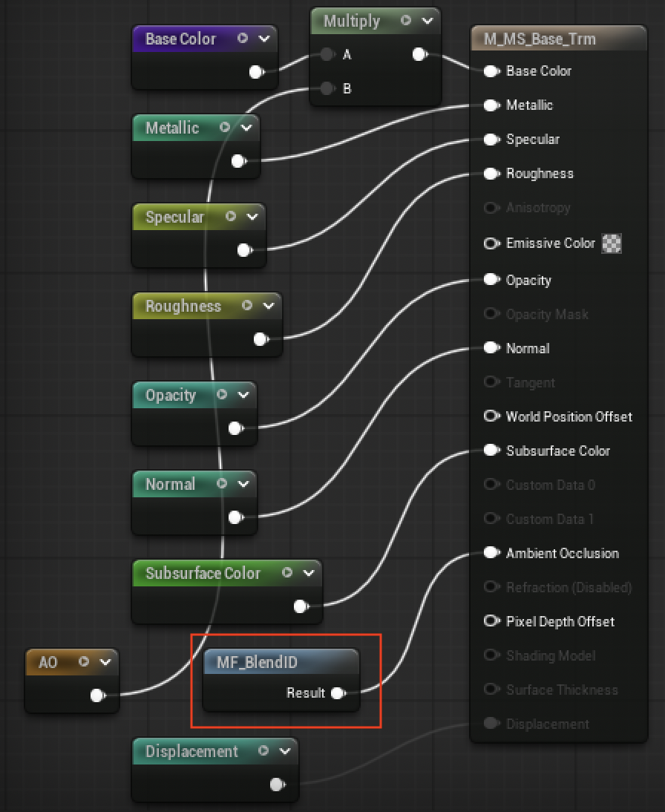Toggle preview circle on AO node
Viewport: 665px width, 812px height.
(x=84, y=661)
